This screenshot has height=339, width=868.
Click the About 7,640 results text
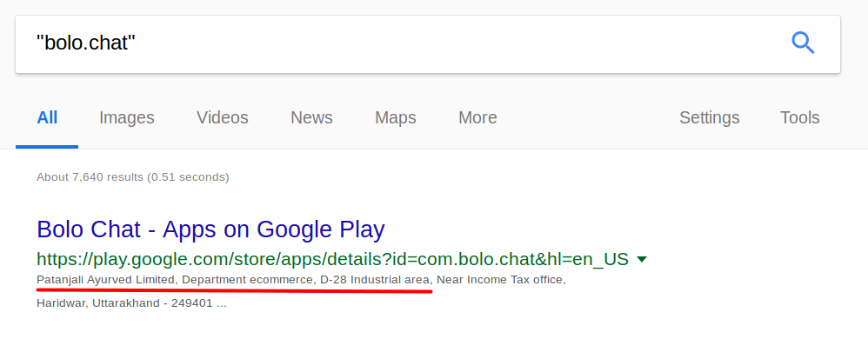tap(133, 177)
